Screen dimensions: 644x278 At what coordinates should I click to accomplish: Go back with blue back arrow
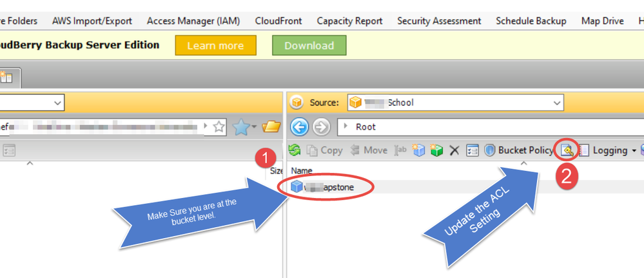pos(299,127)
